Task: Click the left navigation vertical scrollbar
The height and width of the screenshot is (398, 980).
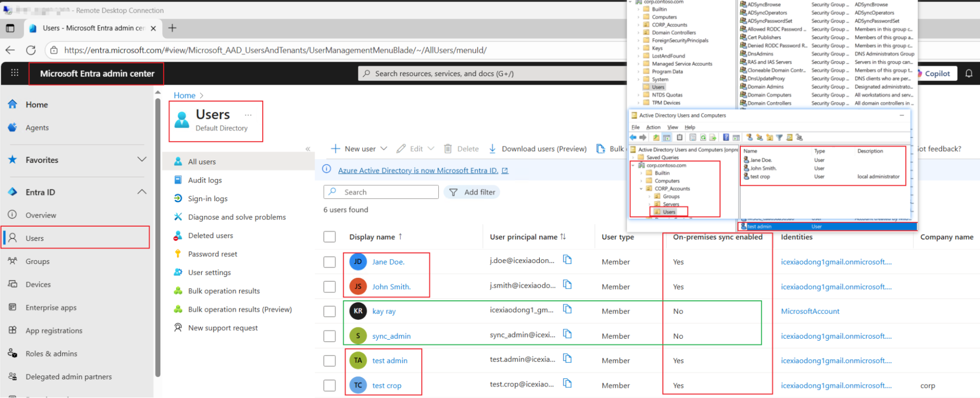Action: tap(158, 236)
